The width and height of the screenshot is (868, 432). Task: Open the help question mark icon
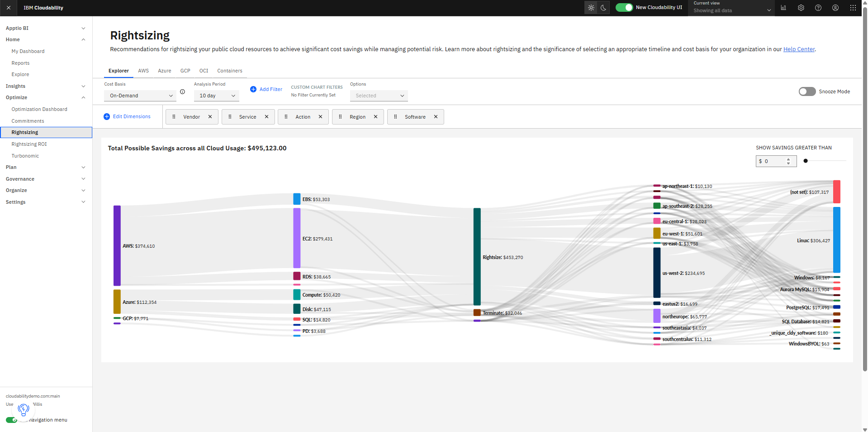(818, 8)
